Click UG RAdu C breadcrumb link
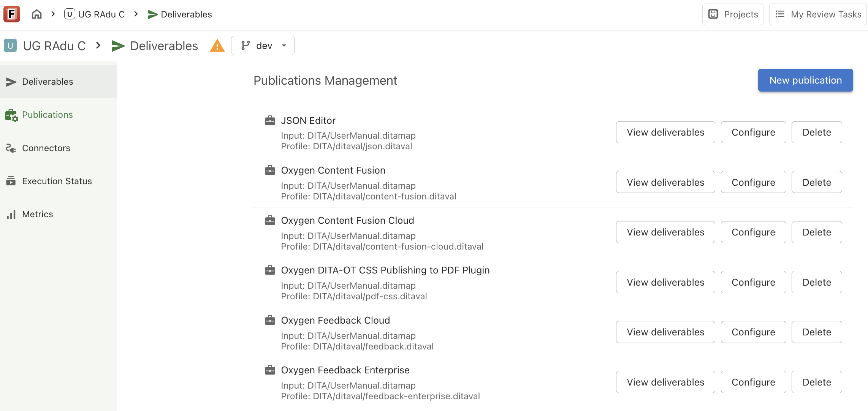 tap(95, 14)
